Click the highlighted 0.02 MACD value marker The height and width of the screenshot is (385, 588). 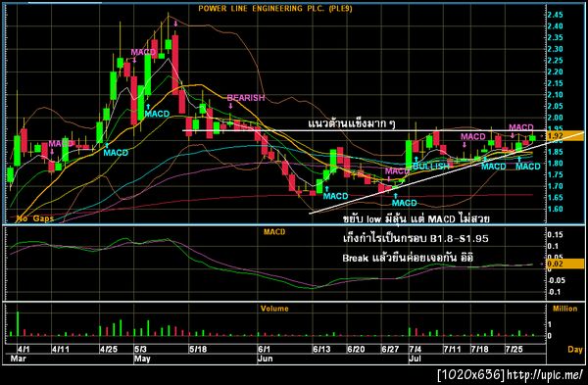(564, 264)
